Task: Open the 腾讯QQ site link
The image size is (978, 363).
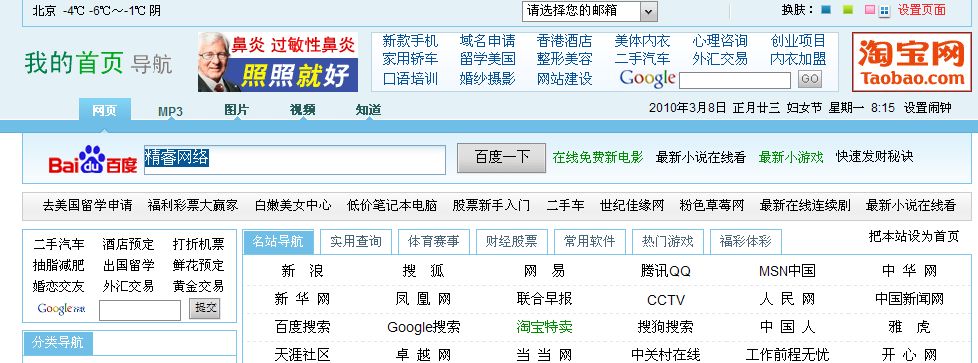Action: tap(666, 271)
